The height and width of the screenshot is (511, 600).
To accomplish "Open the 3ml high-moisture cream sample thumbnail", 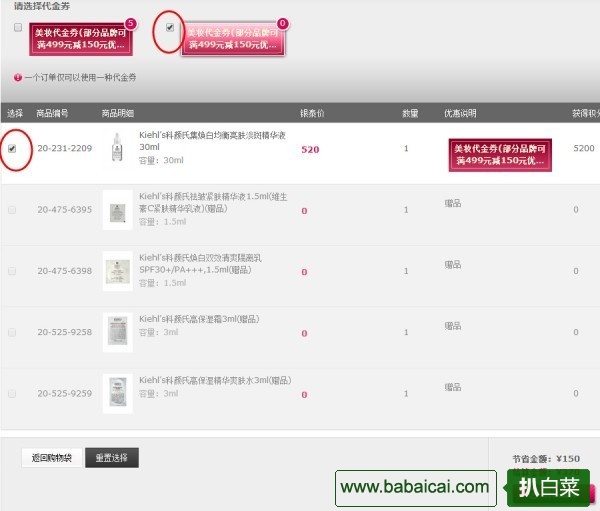I will (x=117, y=332).
